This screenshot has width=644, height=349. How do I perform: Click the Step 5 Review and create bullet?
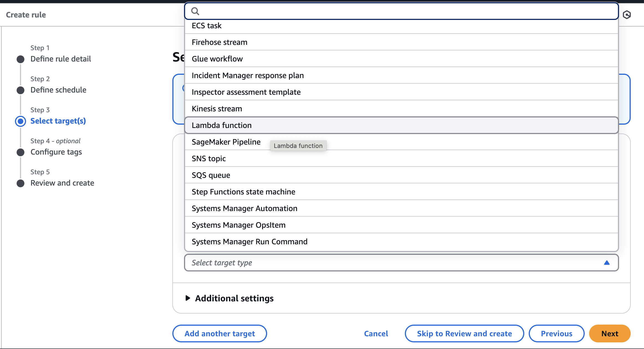[x=21, y=183]
